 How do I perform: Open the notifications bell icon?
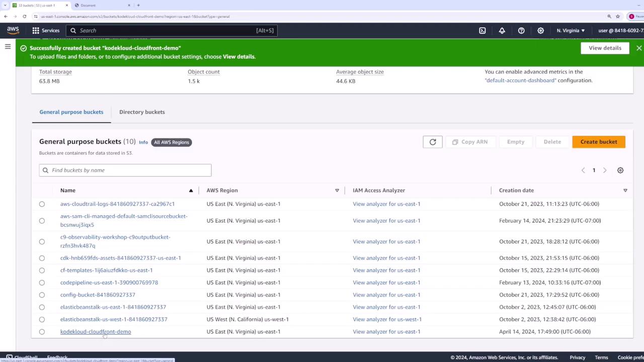coord(502,31)
